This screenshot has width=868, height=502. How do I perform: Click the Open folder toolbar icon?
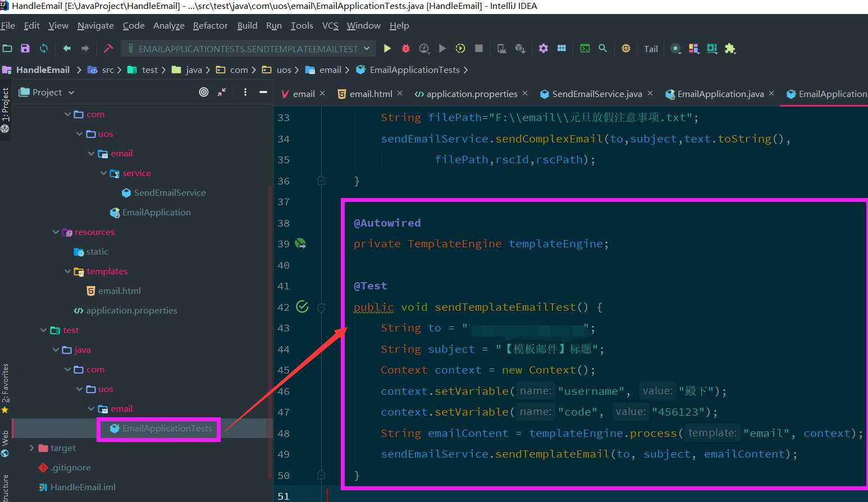pos(7,48)
